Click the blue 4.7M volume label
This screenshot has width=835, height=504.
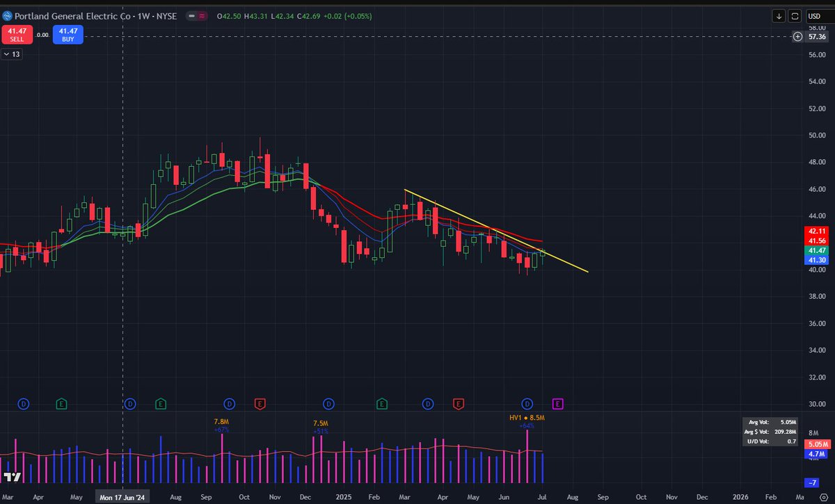tap(815, 454)
